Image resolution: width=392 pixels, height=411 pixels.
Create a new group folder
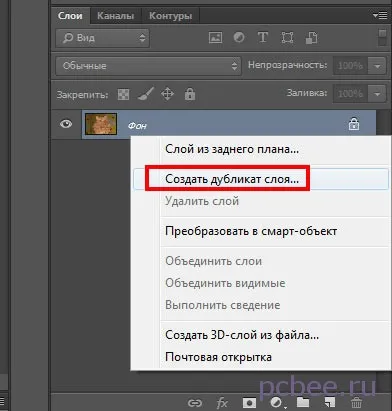(x=303, y=403)
